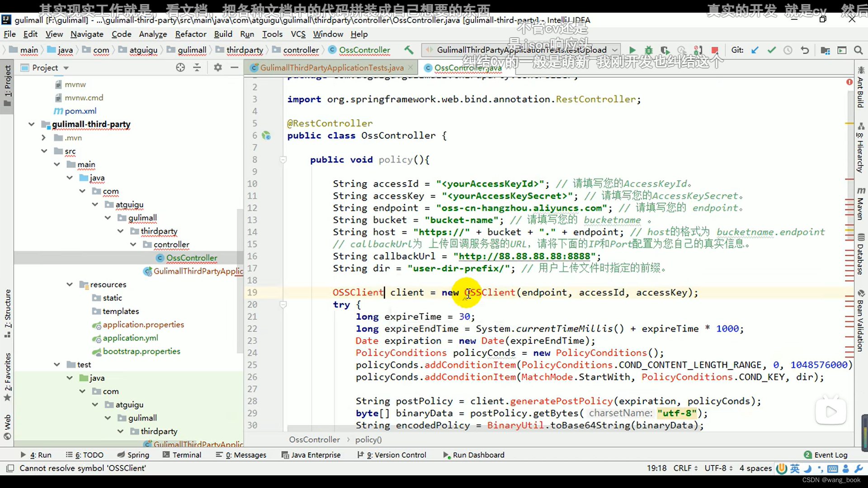The height and width of the screenshot is (488, 868).
Task: Toggle tool window bars corner icon
Action: [x=10, y=468]
